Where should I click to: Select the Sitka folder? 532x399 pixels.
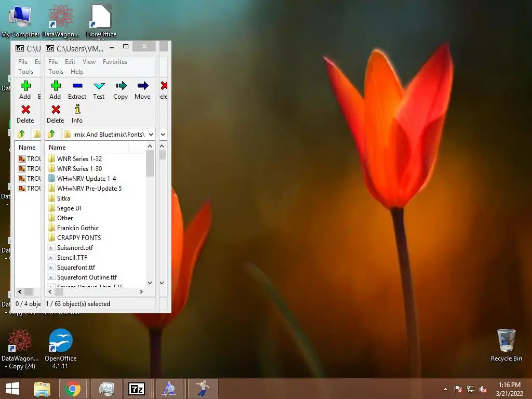pyautogui.click(x=63, y=198)
